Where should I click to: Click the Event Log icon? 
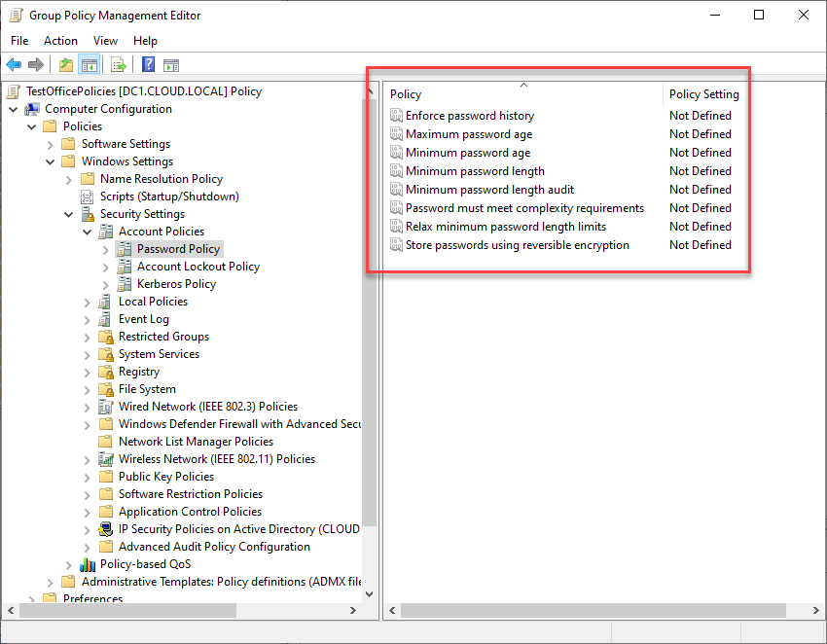pyautogui.click(x=105, y=319)
